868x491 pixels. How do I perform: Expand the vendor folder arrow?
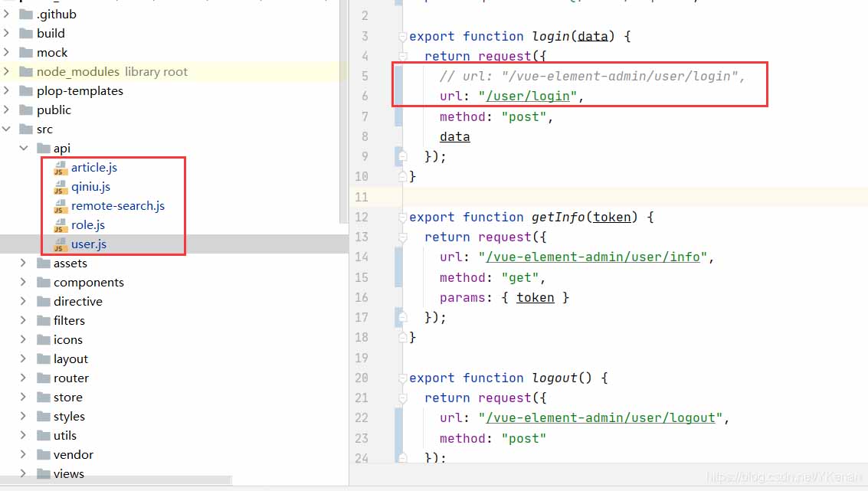click(23, 454)
